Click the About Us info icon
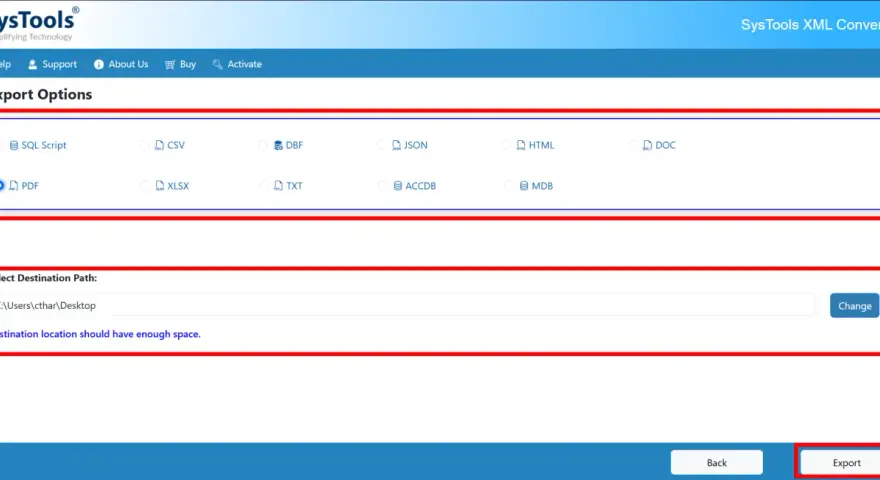 (x=99, y=65)
